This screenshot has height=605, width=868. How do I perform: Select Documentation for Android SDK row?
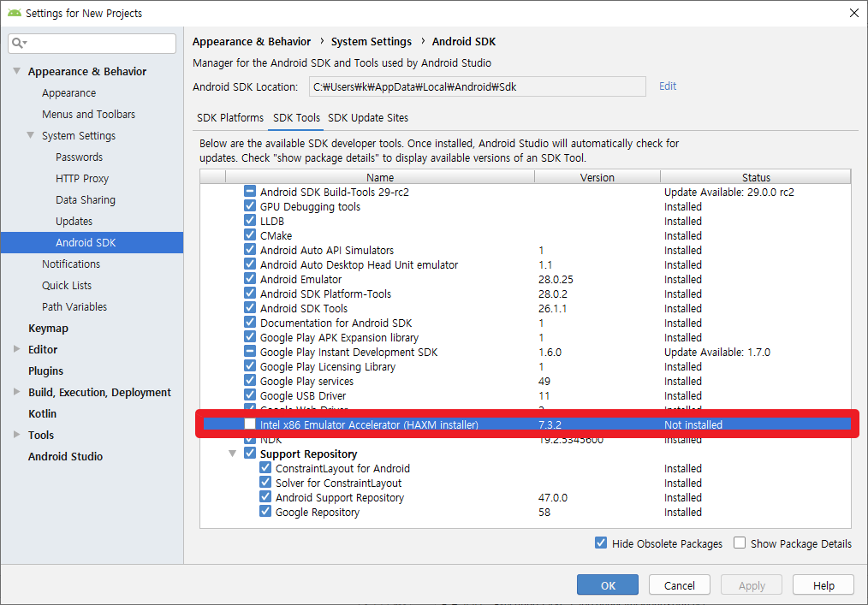pos(526,323)
